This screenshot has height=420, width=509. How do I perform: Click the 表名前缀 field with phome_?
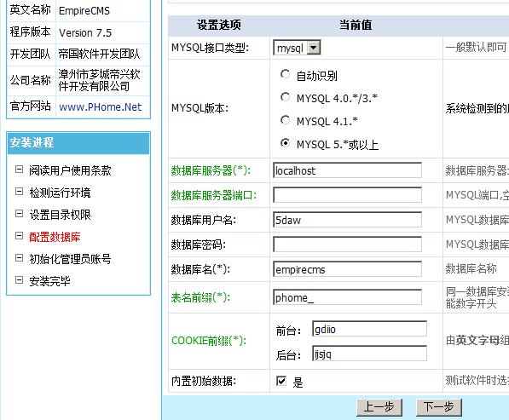[x=347, y=297]
